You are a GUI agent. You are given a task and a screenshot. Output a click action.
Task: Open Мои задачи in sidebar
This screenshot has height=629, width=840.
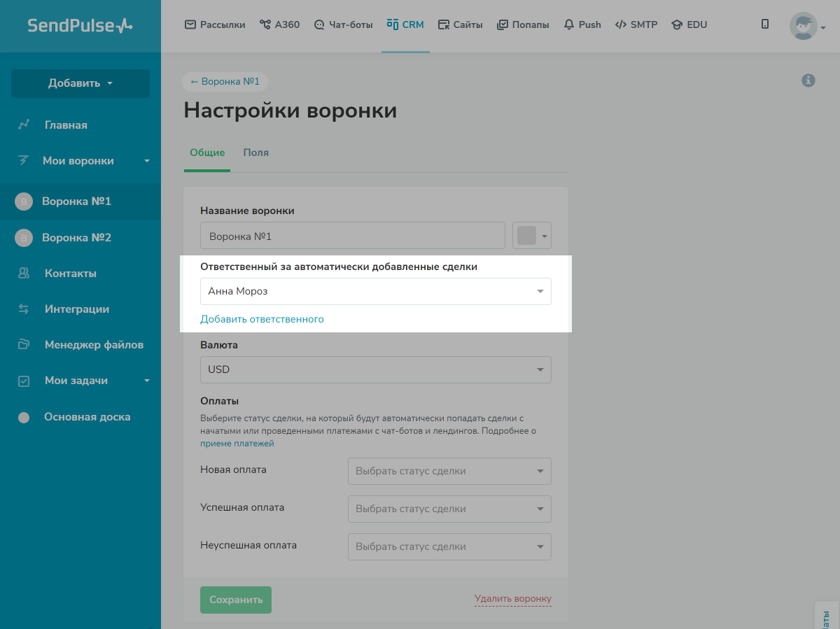[x=76, y=381]
